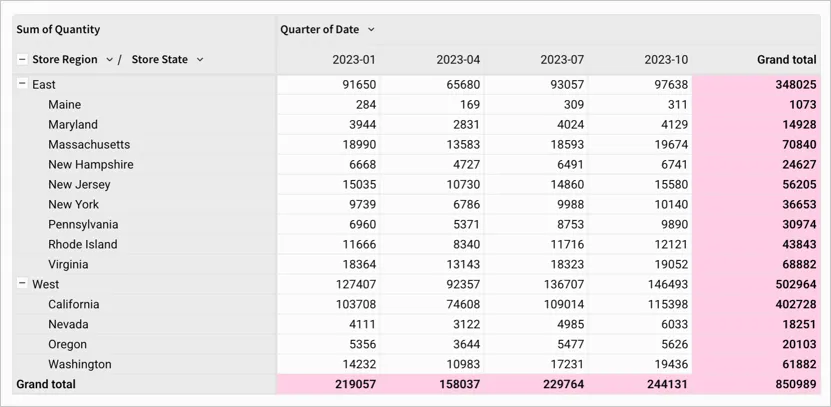Select the Maine row label

pos(65,104)
